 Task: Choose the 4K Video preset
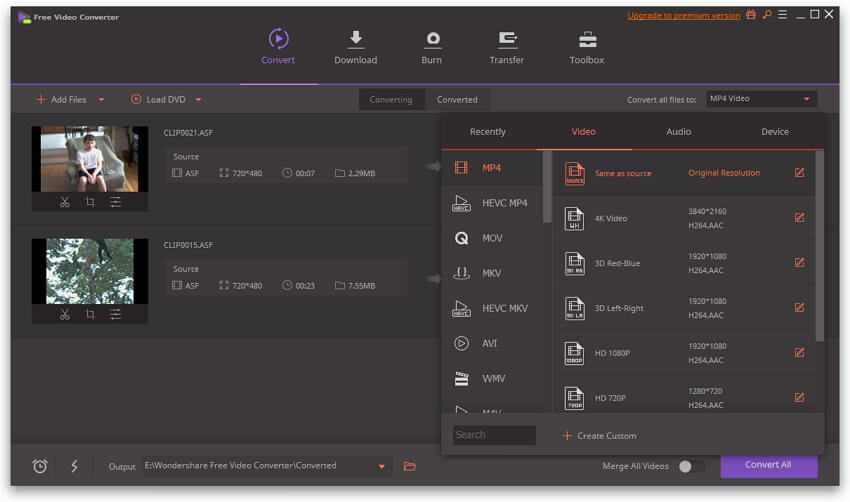pos(683,218)
